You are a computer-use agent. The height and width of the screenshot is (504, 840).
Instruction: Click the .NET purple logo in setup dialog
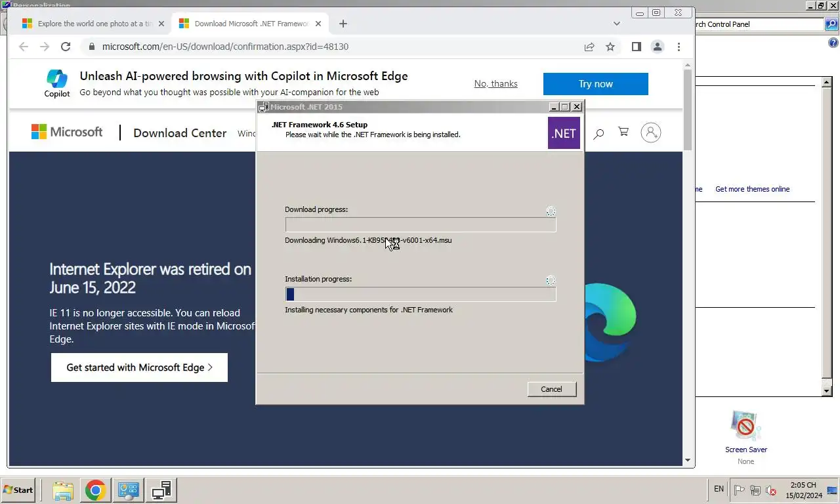tap(564, 133)
